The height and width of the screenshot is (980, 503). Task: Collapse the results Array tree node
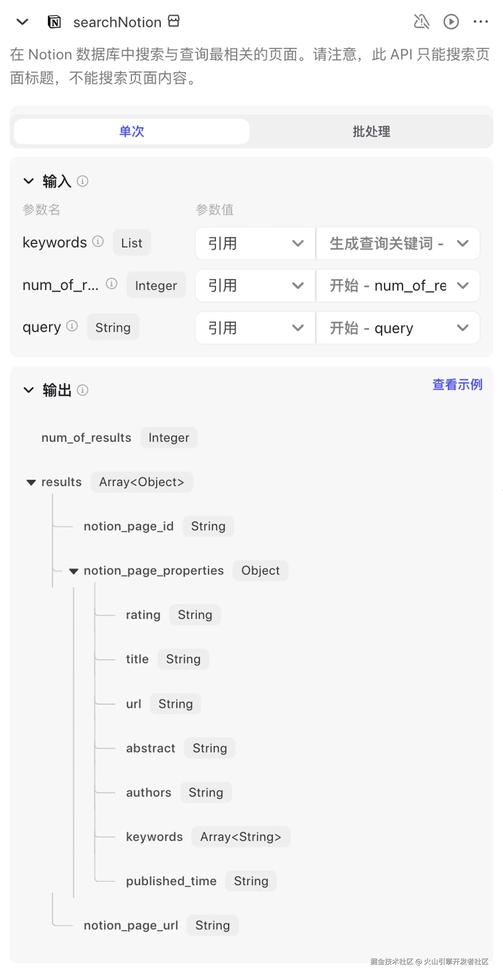(x=31, y=483)
